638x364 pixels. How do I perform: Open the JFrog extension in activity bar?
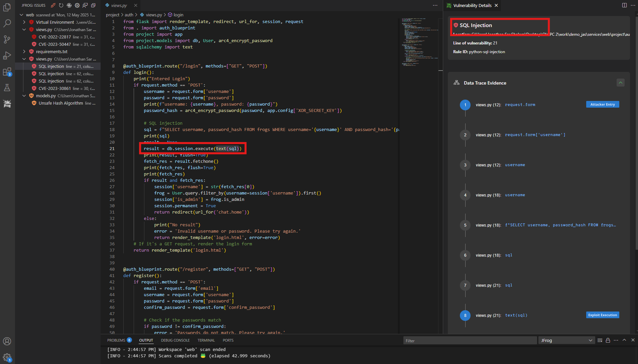click(7, 104)
